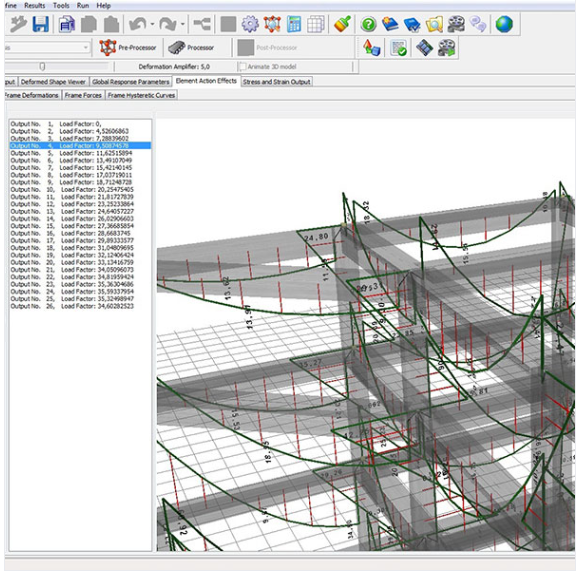Open the gear settings icon in toolbar
Viewport: 577px width, 572px height.
[x=250, y=24]
